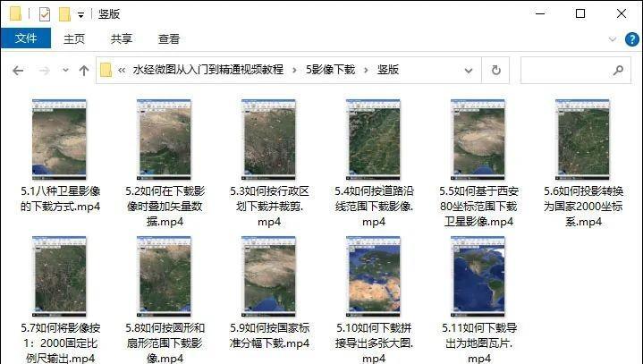Open the recent locations dropdown

65,70
